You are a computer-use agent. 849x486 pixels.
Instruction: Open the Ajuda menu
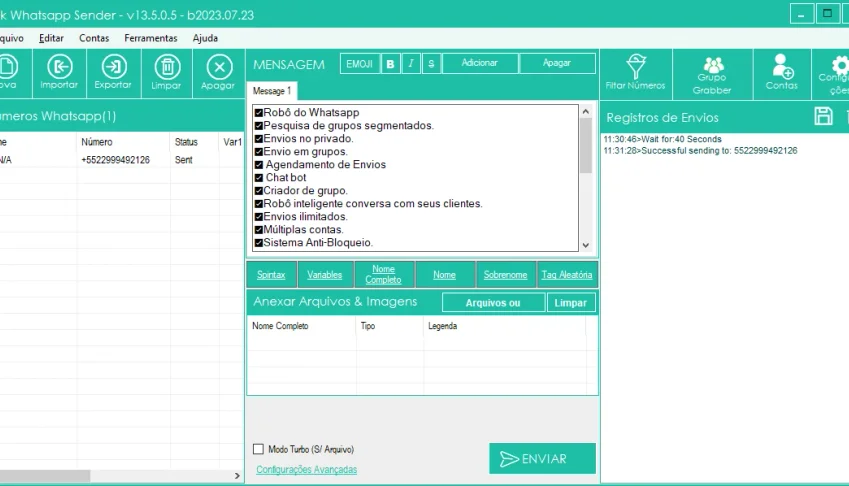click(205, 38)
